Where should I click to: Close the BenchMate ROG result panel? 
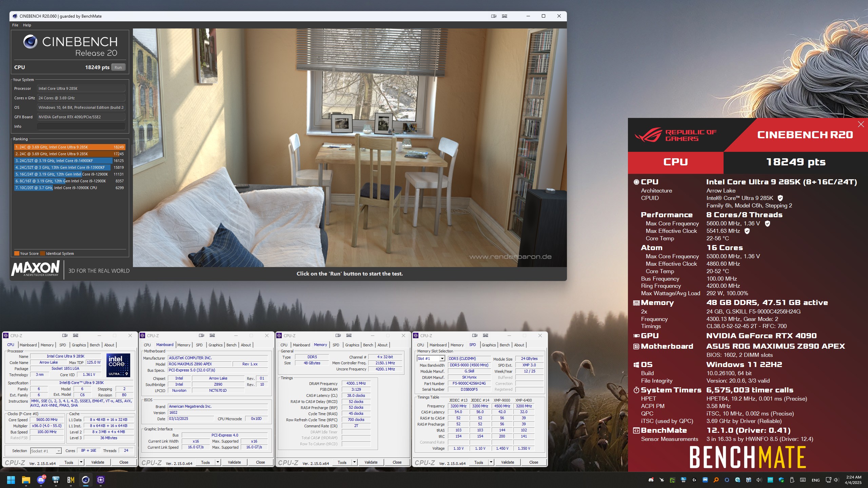point(861,124)
